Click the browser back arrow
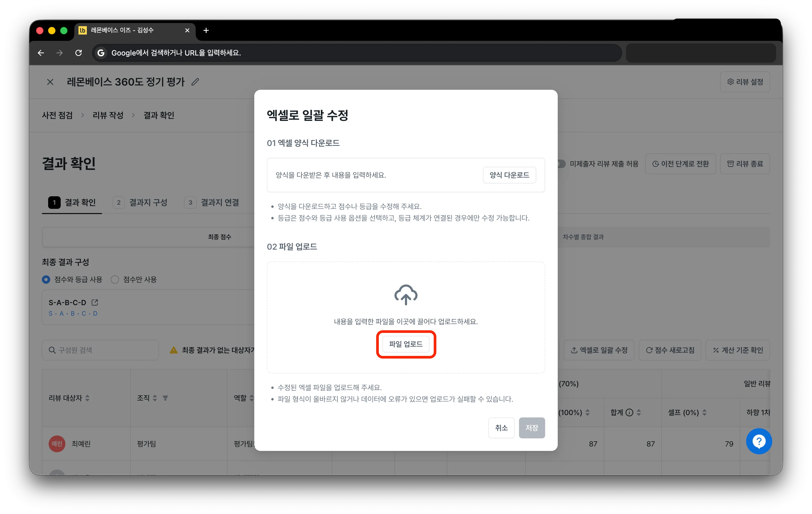The image size is (812, 514). (x=41, y=53)
